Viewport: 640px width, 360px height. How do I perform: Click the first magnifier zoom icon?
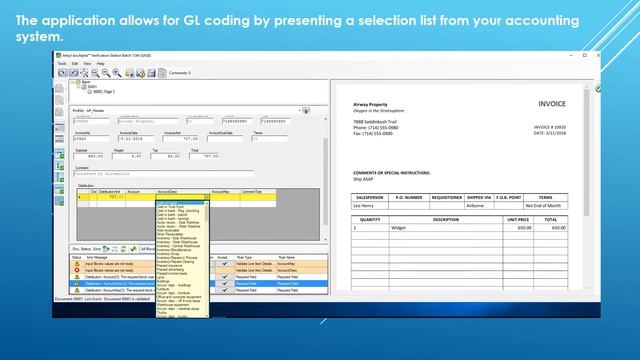[95, 73]
